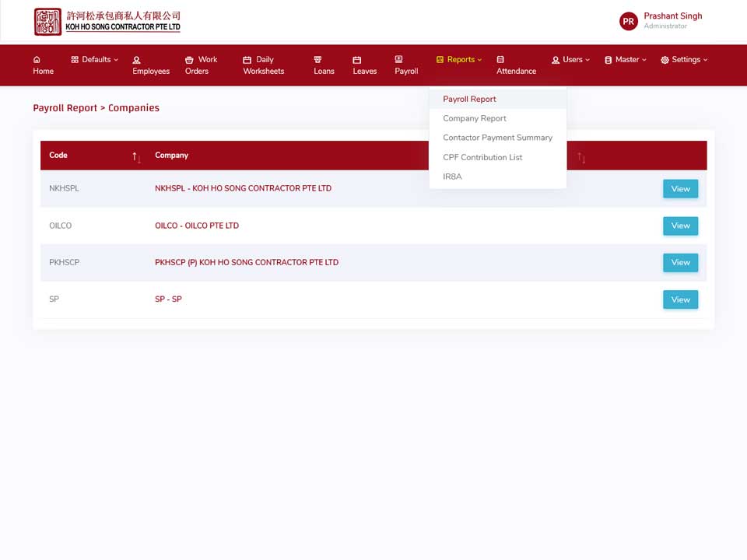Image resolution: width=747 pixels, height=560 pixels.
Task: Click the Employees person icon
Action: pyautogui.click(x=136, y=60)
